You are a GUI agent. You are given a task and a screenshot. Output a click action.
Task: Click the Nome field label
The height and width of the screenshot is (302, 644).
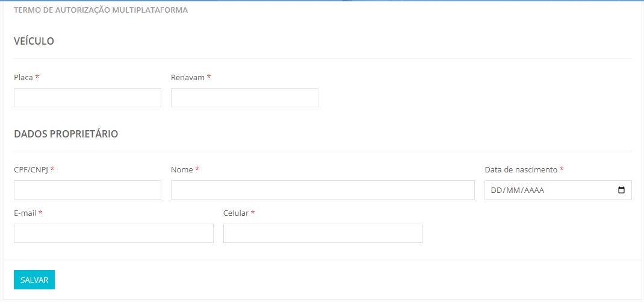(x=182, y=169)
